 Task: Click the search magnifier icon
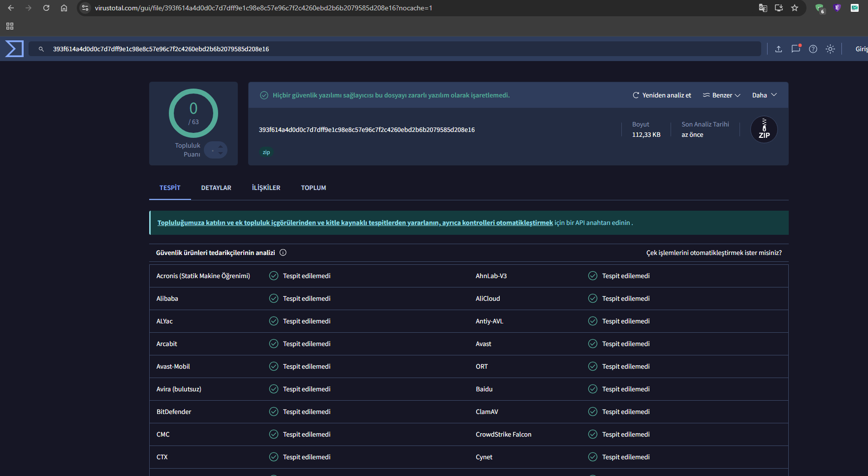[x=41, y=49]
